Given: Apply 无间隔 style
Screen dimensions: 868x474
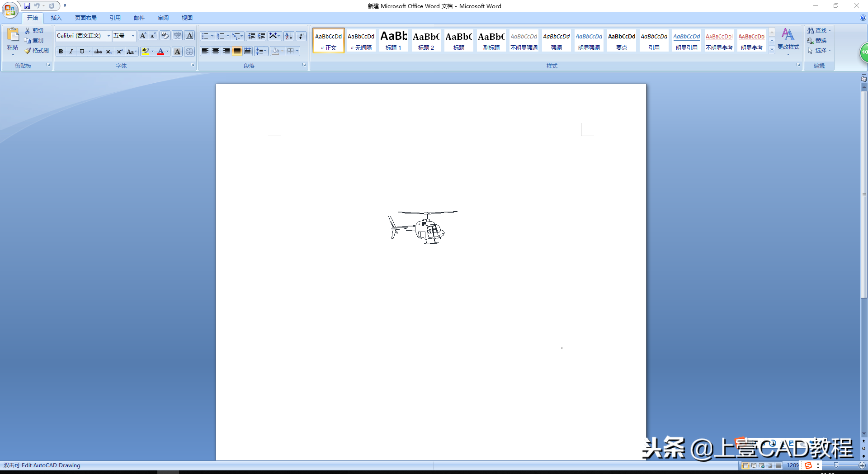Looking at the screenshot, I should 361,40.
